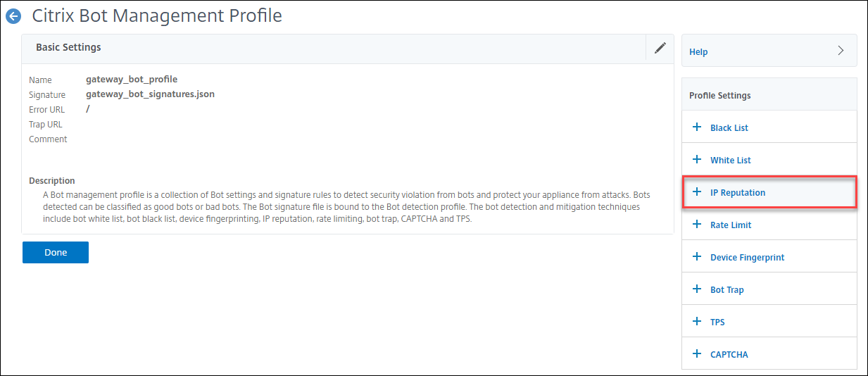Click plus icon beside Bot Trap
Screen dimensions: 868x376
coord(697,289)
